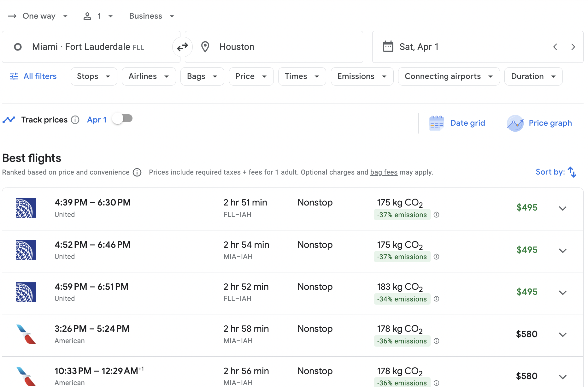Open the Business cabin class dropdown
The image size is (588, 387).
point(152,16)
